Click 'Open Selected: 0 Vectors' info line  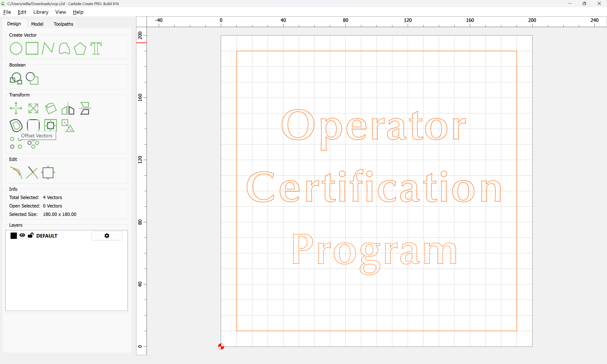tap(36, 206)
